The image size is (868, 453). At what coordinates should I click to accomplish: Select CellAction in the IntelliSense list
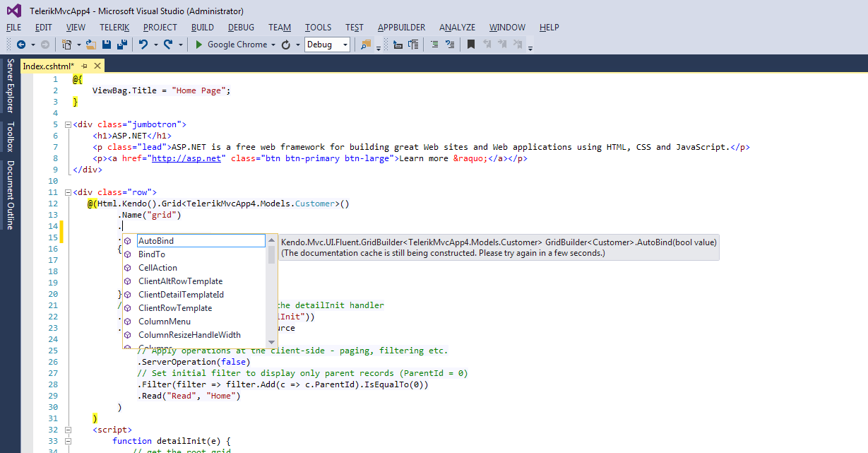pyautogui.click(x=194, y=268)
